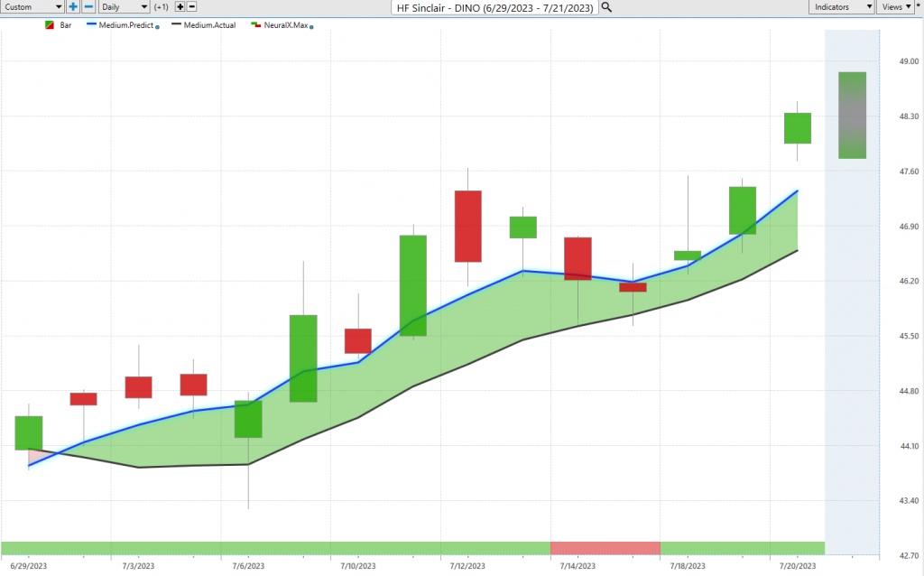
Task: Click the black plus button beside (+1)
Action: (x=180, y=7)
